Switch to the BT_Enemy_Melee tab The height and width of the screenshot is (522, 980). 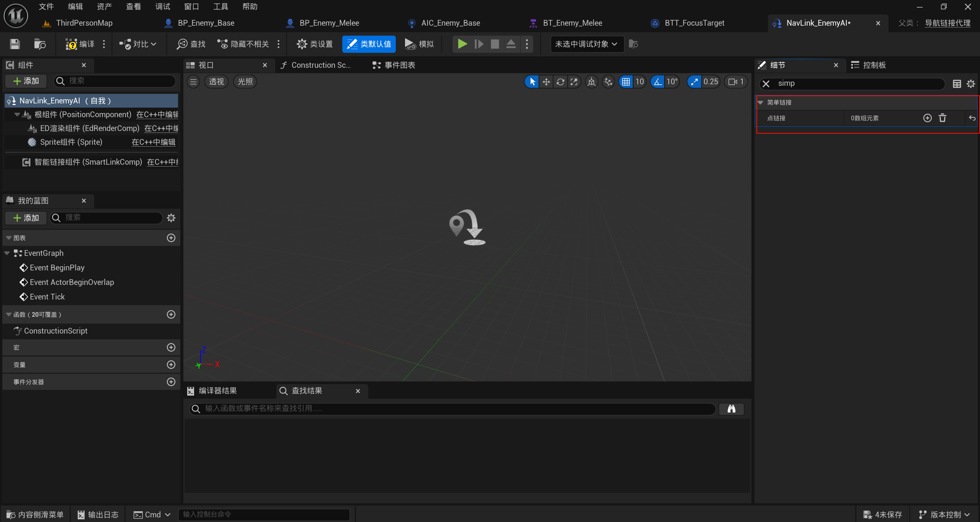(x=572, y=23)
